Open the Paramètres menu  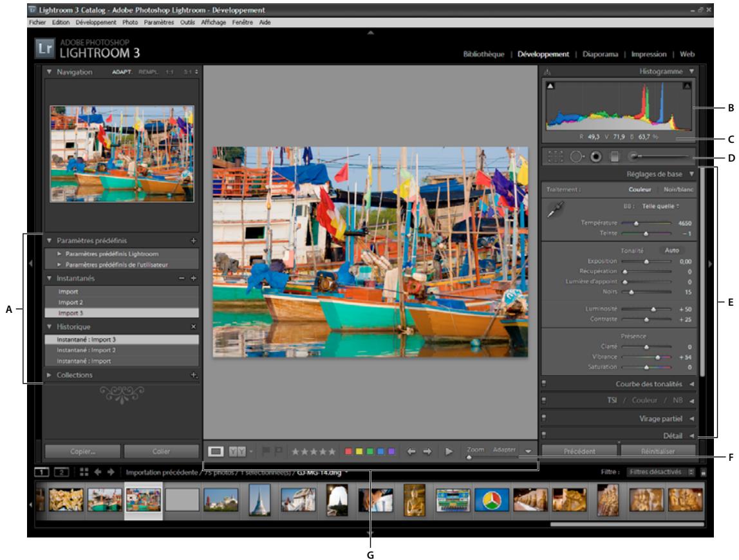tap(159, 22)
